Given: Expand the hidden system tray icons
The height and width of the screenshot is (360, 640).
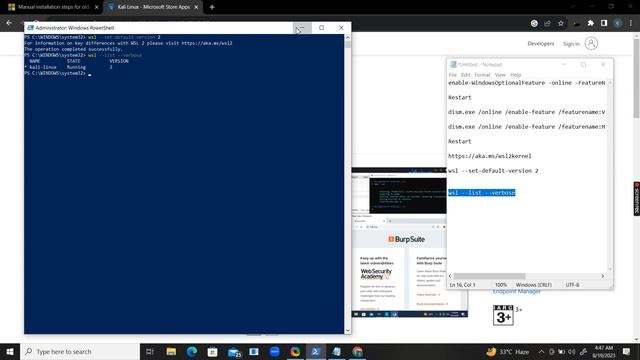Looking at the screenshot, I should 541,351.
